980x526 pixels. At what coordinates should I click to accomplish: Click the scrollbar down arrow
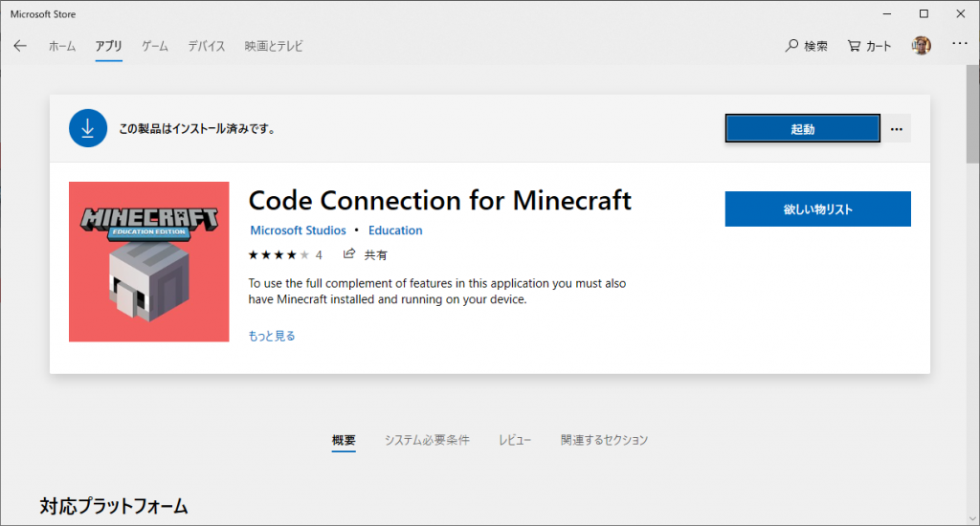tap(972, 518)
